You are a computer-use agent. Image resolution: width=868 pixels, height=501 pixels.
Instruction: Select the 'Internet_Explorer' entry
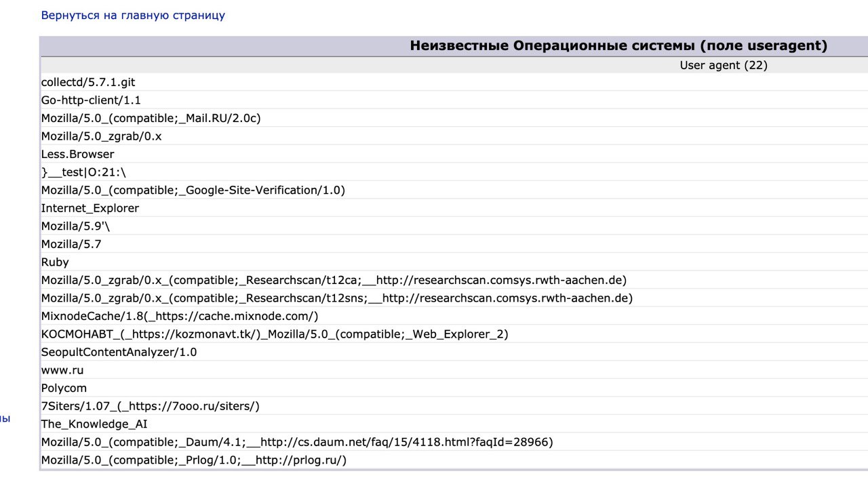pos(454,208)
